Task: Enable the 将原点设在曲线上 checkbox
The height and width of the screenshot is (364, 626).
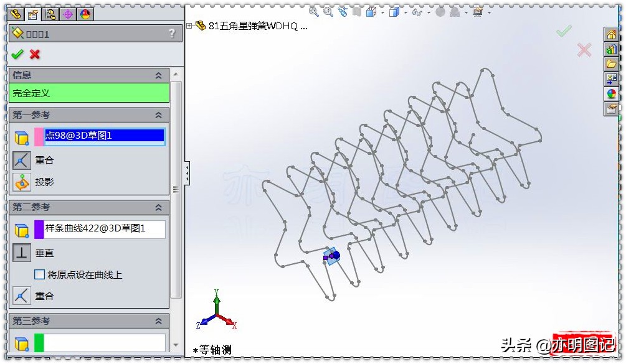Action: 40,274
